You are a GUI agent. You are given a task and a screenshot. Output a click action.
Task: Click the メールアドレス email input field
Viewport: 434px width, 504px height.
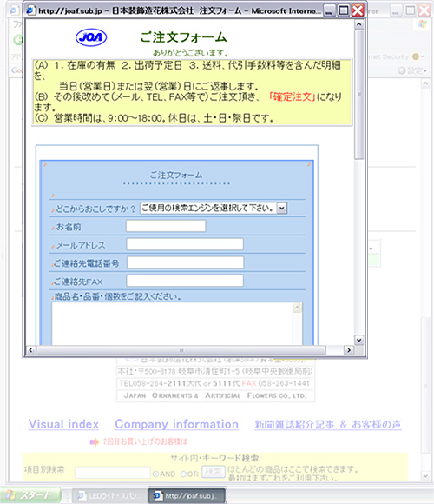(185, 244)
